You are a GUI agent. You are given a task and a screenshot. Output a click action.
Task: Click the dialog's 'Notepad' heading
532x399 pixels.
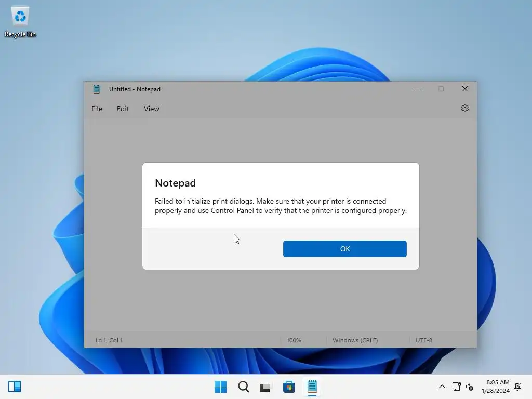click(x=176, y=183)
